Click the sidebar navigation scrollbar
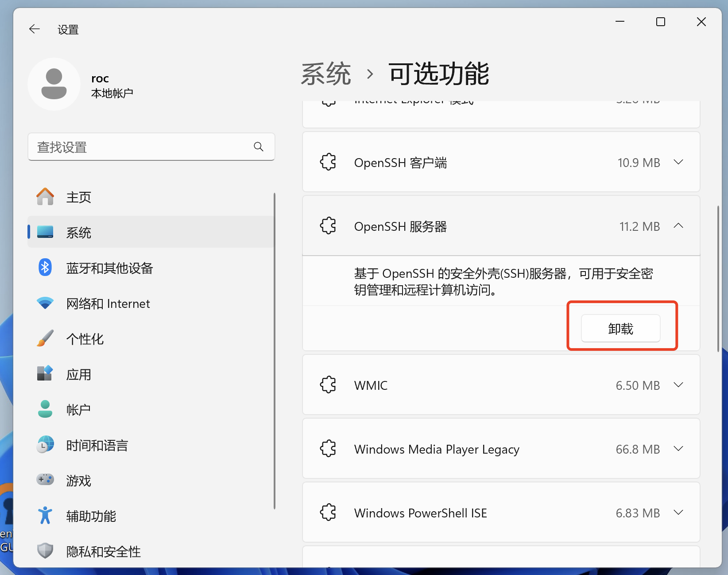This screenshot has width=728, height=575. (275, 351)
